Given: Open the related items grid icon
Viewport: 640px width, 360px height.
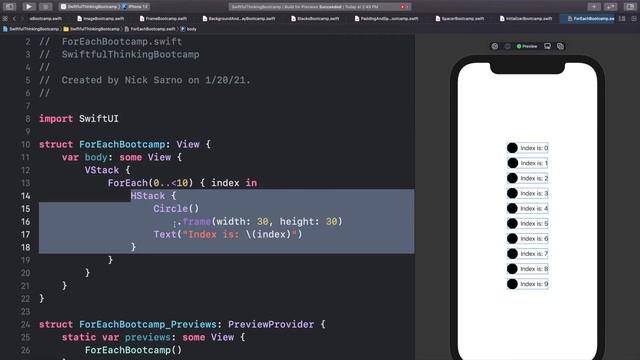Looking at the screenshot, I should [5, 18].
